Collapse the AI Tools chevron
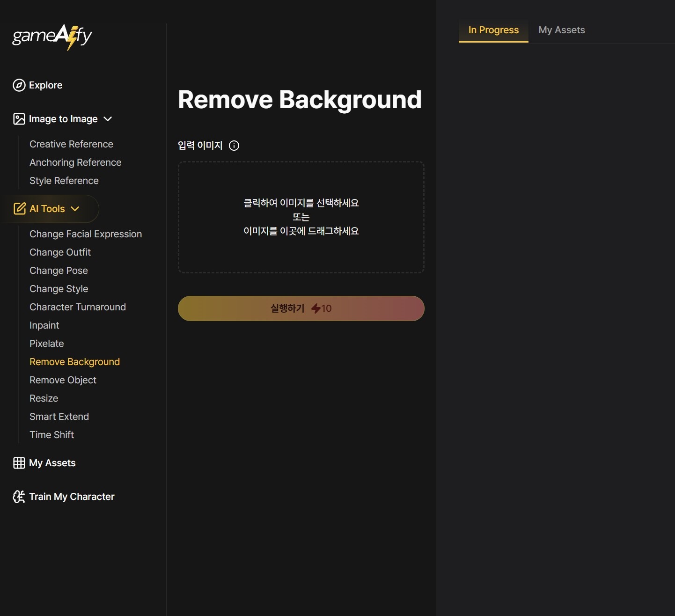Image resolution: width=675 pixels, height=616 pixels. [75, 209]
